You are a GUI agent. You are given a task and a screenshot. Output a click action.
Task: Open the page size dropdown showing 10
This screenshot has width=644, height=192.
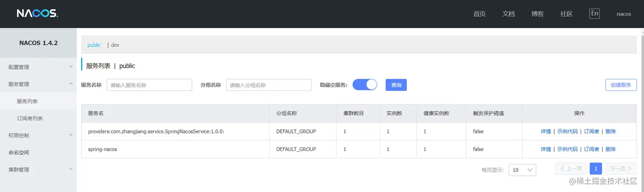click(522, 170)
